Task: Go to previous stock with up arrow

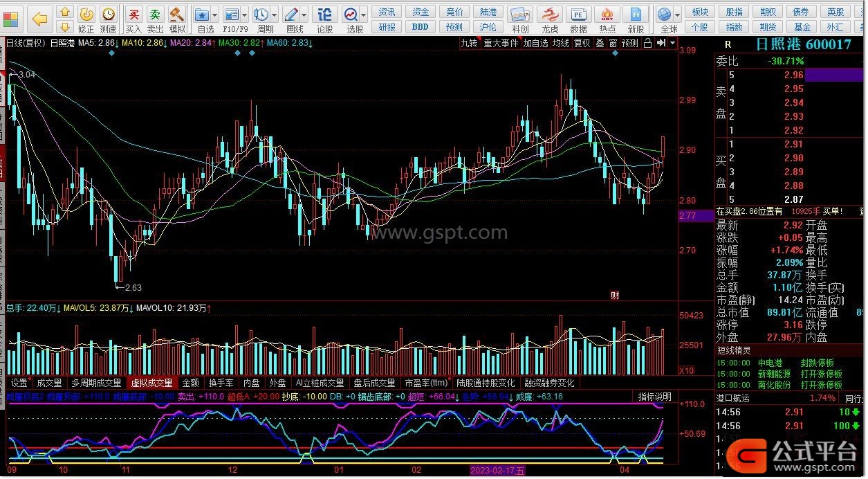Action: click(x=64, y=12)
